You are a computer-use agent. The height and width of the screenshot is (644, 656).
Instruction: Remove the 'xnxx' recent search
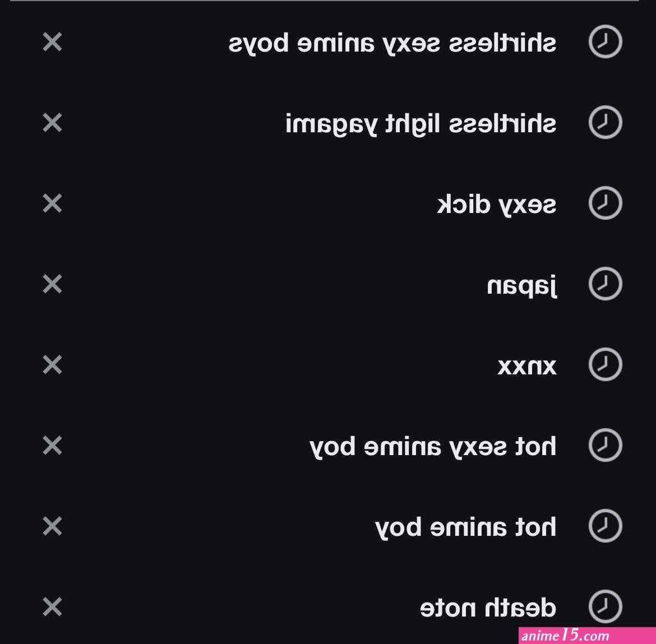[52, 364]
